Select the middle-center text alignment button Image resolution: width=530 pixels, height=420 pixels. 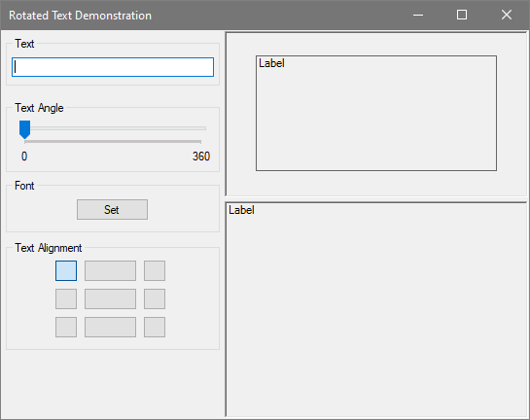click(110, 298)
